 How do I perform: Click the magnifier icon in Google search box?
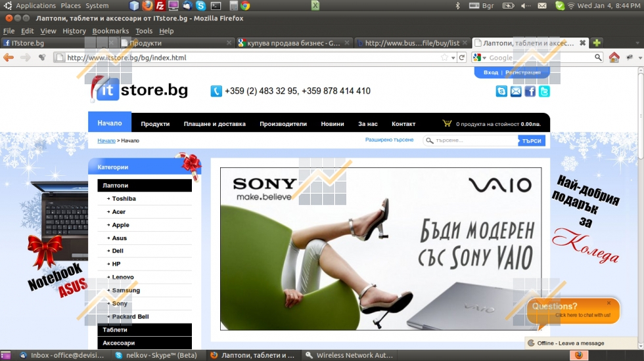click(x=598, y=58)
